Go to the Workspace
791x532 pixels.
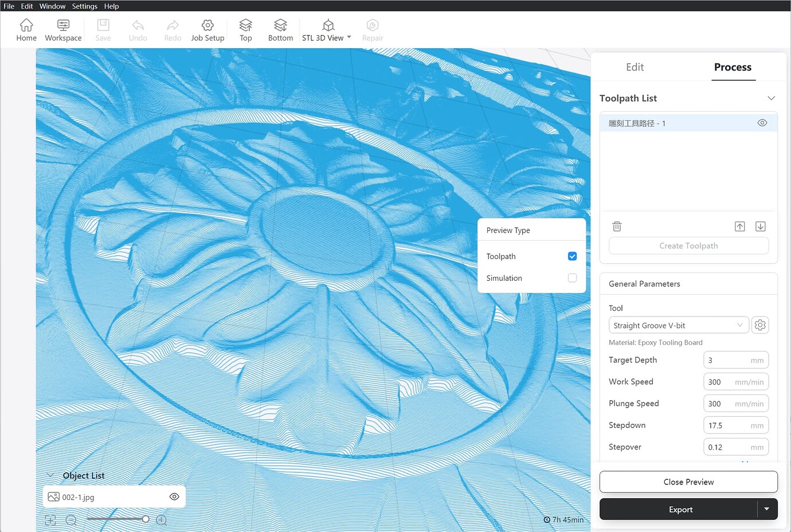pyautogui.click(x=63, y=29)
